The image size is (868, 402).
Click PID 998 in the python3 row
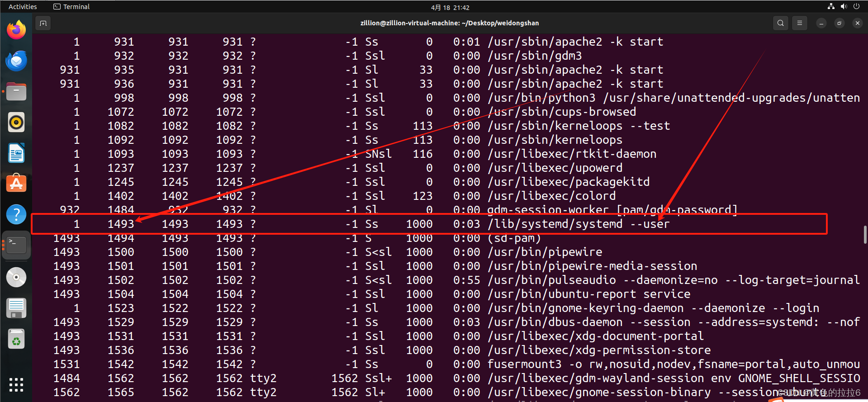(124, 98)
